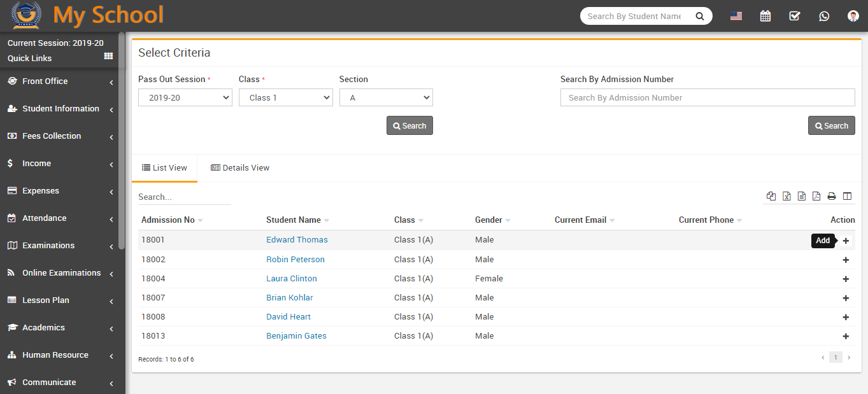Open the calendar icon in header
Image resolution: width=868 pixels, height=394 pixels.
765,16
